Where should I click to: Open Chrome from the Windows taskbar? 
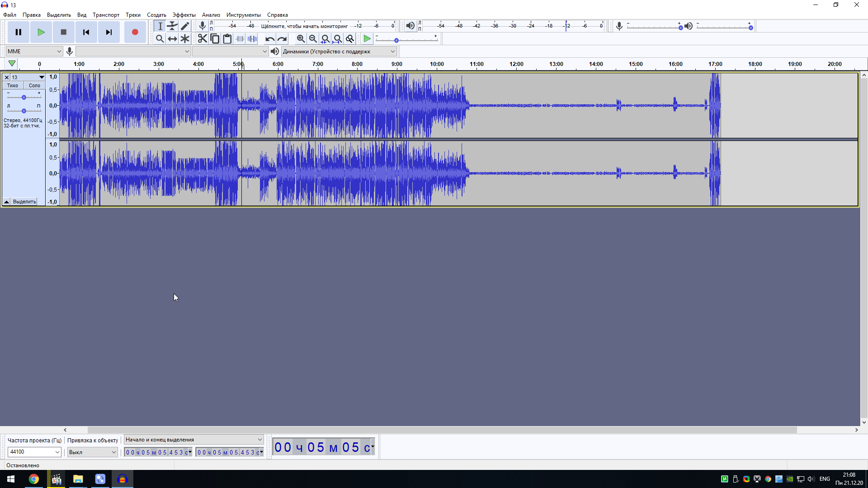pos(34,479)
